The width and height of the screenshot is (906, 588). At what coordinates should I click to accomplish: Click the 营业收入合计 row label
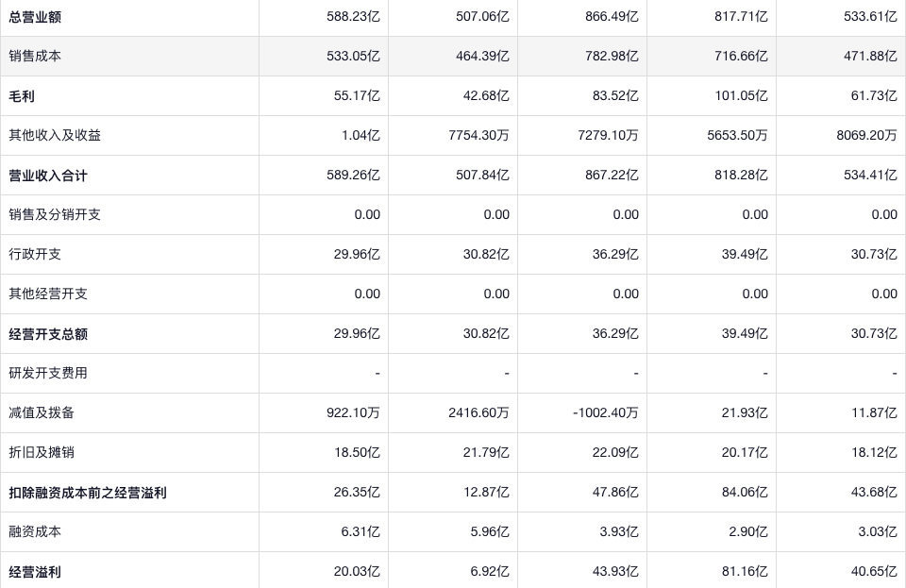click(48, 176)
